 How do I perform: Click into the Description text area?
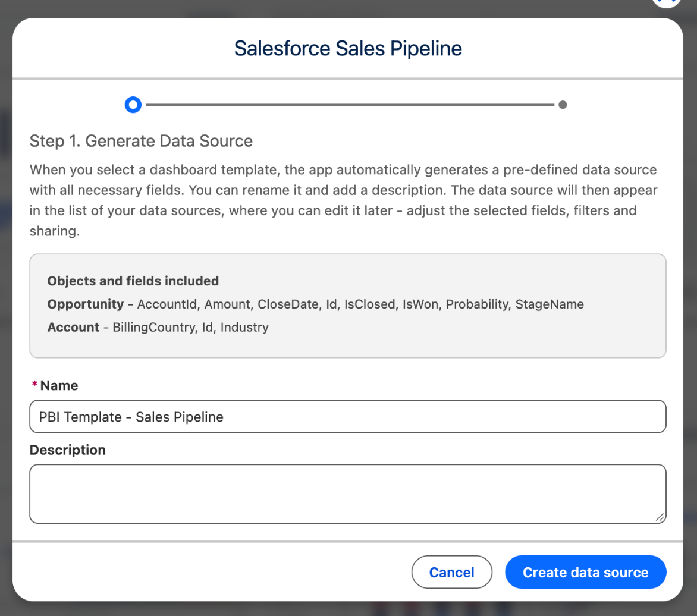[348, 494]
